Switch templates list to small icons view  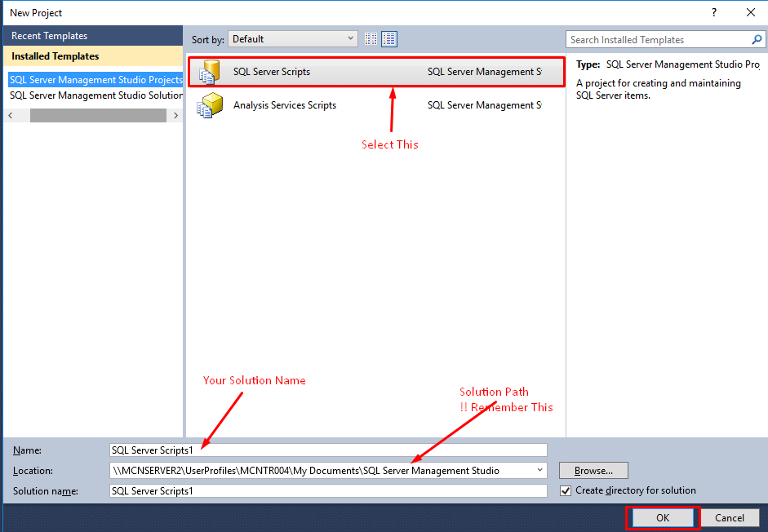pos(371,38)
